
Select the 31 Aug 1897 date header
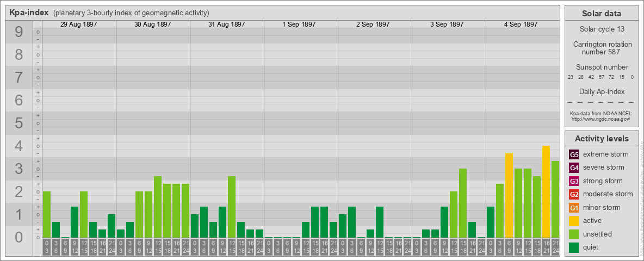click(227, 24)
